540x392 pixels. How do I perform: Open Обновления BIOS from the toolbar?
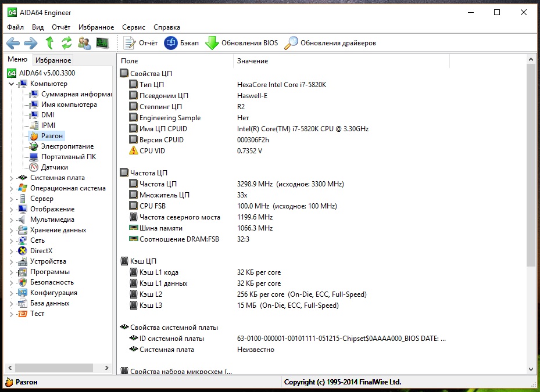click(241, 43)
